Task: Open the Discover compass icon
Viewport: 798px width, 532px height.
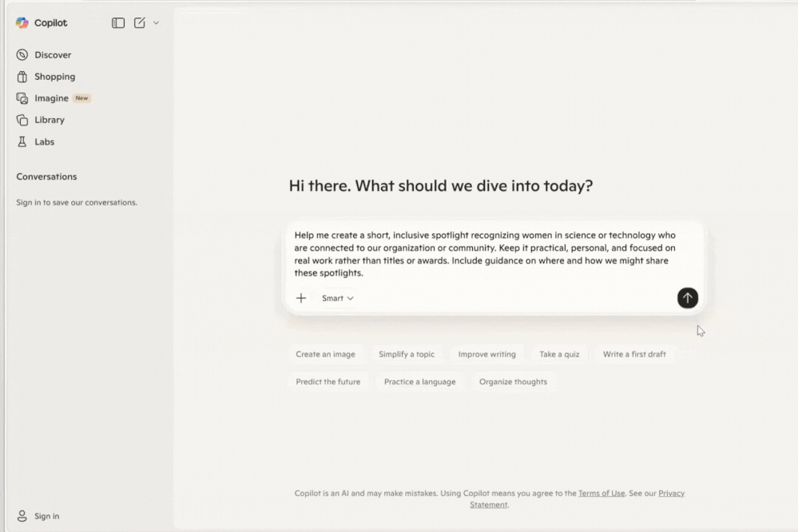Action: 22,55
